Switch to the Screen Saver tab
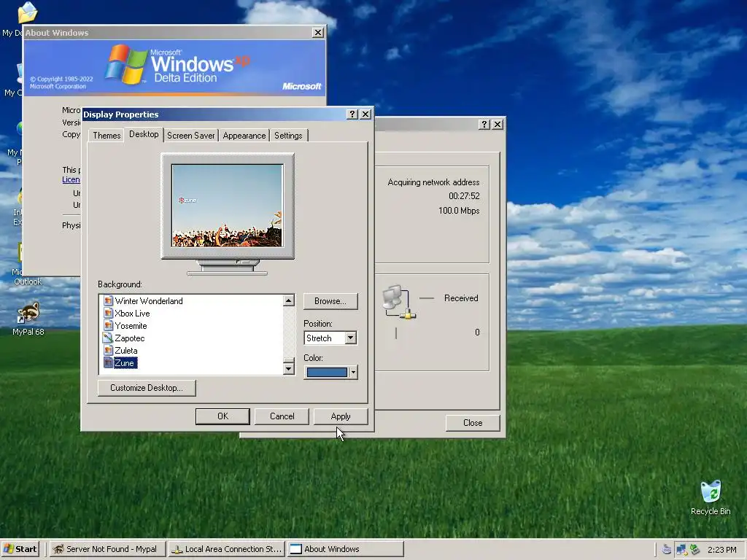Image resolution: width=747 pixels, height=560 pixels. pyautogui.click(x=190, y=136)
